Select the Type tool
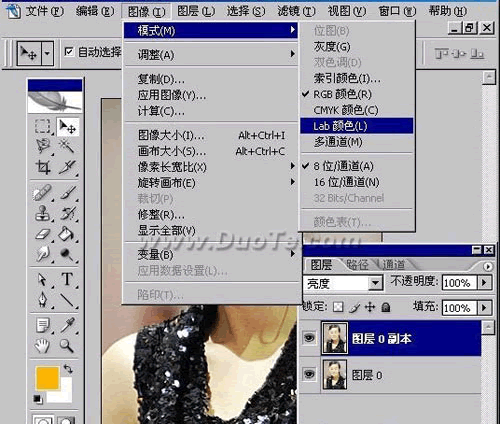The height and width of the screenshot is (424, 500). tap(67, 279)
